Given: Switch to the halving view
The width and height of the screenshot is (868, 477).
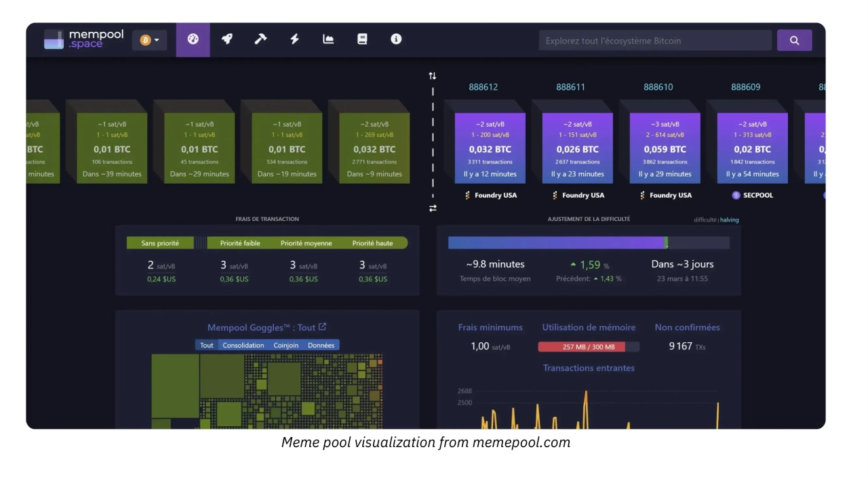Looking at the screenshot, I should [730, 220].
